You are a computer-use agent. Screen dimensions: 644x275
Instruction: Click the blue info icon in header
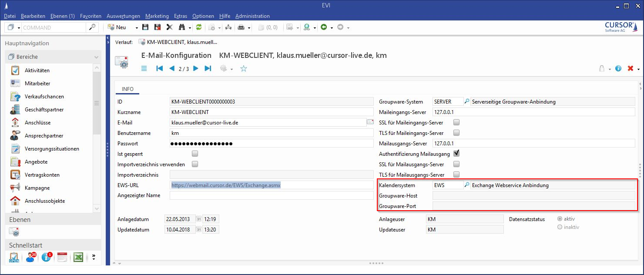(x=618, y=69)
